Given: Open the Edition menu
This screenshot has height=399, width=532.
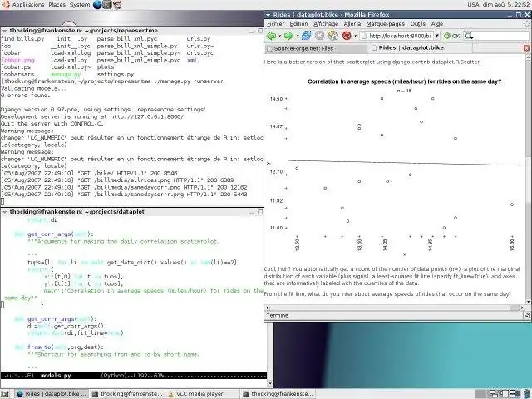Looking at the screenshot, I should (298, 24).
